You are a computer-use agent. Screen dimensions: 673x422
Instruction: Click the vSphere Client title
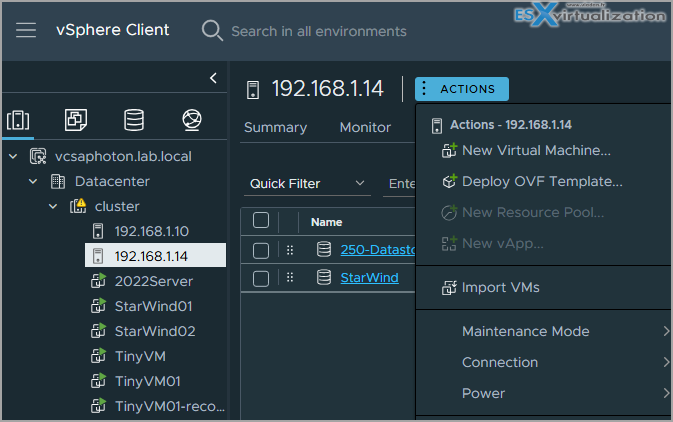(112, 30)
